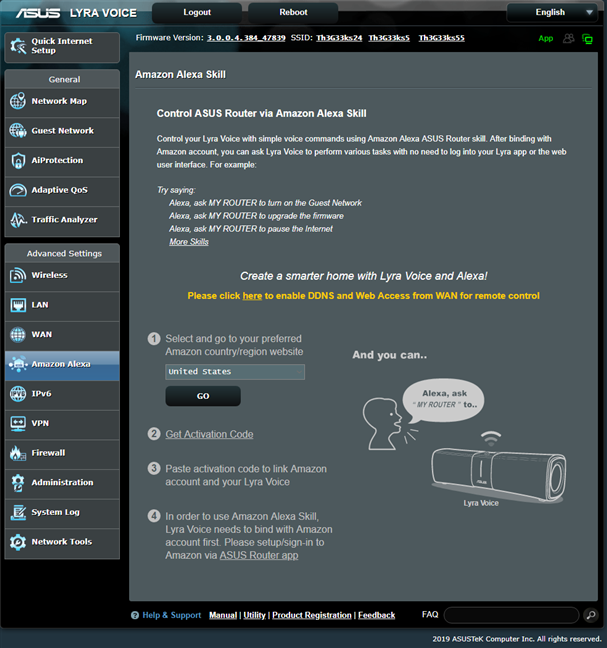Viewport: 607px width, 648px height.
Task: Click the LAN port icon
Action: pyautogui.click(x=18, y=305)
